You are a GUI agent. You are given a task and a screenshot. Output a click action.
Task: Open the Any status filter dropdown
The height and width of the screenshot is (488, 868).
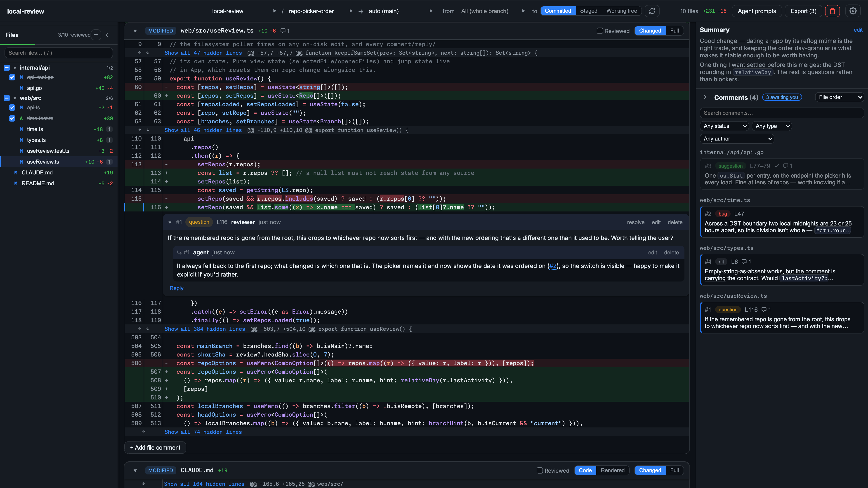(724, 126)
